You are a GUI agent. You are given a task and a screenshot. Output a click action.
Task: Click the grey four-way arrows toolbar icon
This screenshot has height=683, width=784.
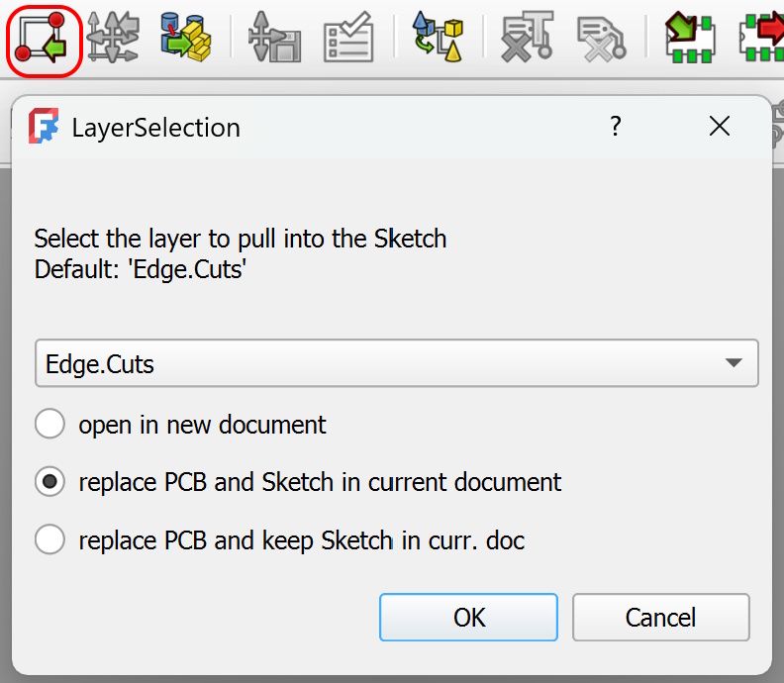pyautogui.click(x=113, y=39)
